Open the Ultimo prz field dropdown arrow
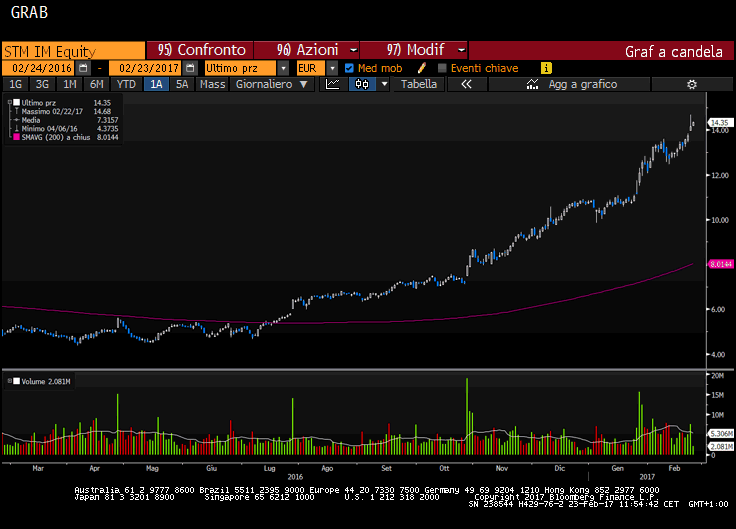Image resolution: width=736 pixels, height=529 pixels. tap(283, 68)
